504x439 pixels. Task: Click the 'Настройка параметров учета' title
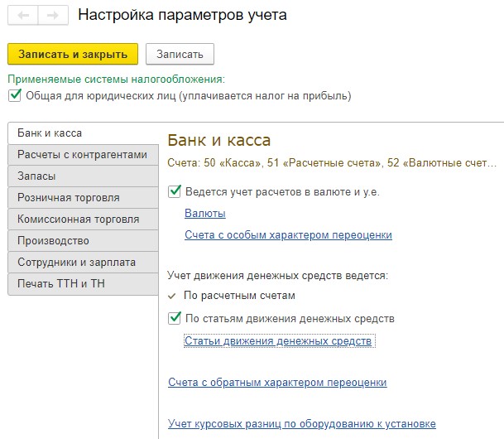pos(182,15)
